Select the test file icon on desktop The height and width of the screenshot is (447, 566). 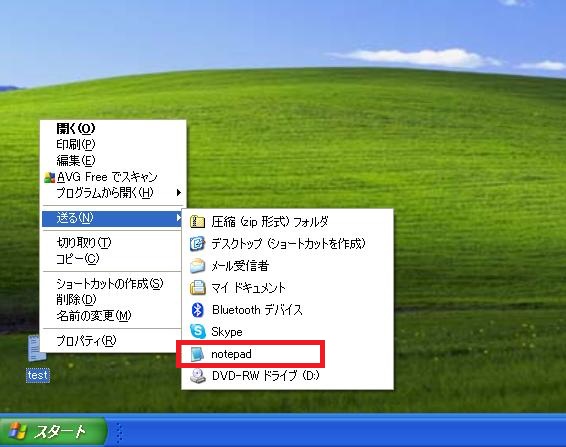(x=37, y=348)
